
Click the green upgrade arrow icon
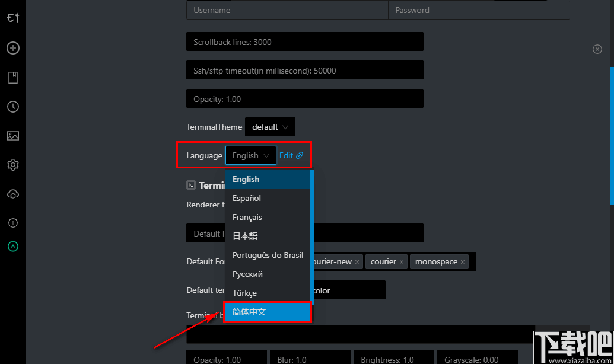point(13,246)
